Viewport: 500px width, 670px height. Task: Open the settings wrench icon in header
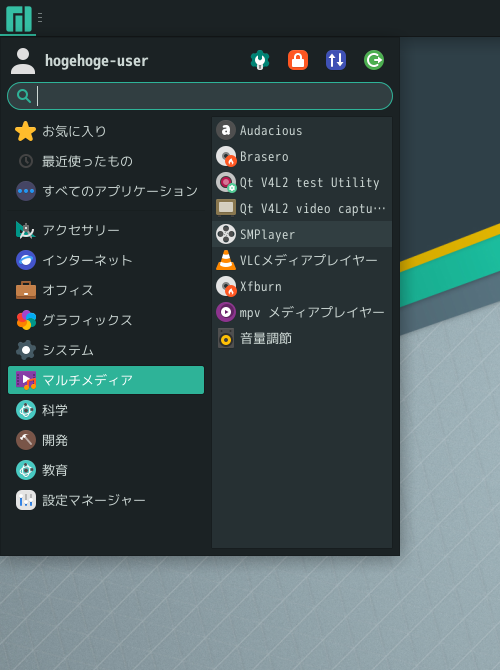(260, 60)
